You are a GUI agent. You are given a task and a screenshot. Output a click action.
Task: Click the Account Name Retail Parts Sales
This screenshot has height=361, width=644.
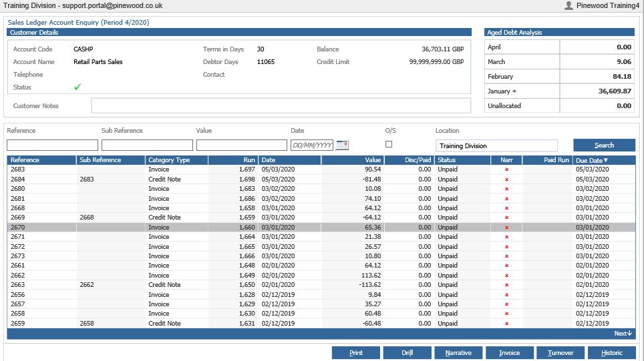point(98,61)
